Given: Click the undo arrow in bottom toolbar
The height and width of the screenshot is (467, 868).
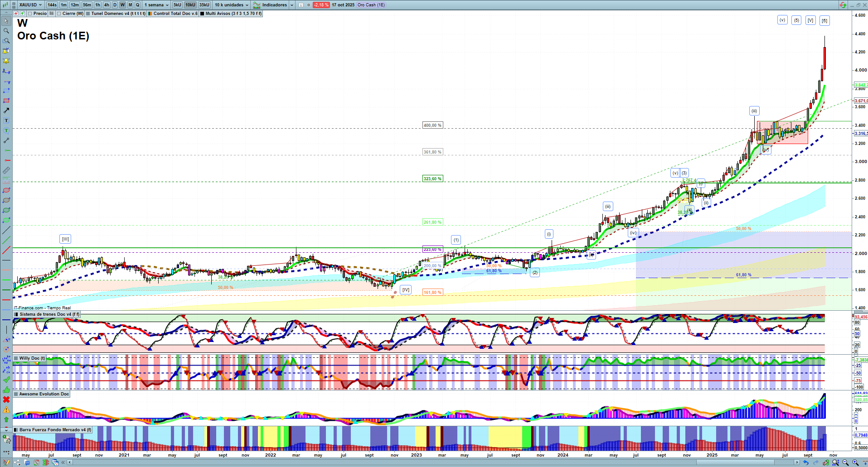Looking at the screenshot, I should (x=805, y=462).
